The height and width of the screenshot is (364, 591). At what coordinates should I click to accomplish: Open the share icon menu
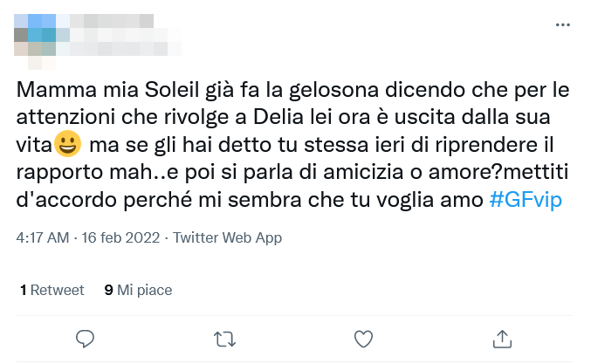[x=502, y=337]
